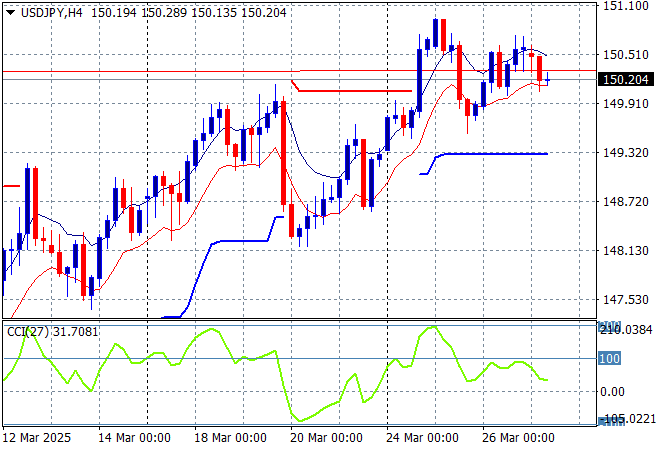Select the 24 Mar 00:00 date label
This screenshot has height=450, width=660.
click(x=422, y=438)
